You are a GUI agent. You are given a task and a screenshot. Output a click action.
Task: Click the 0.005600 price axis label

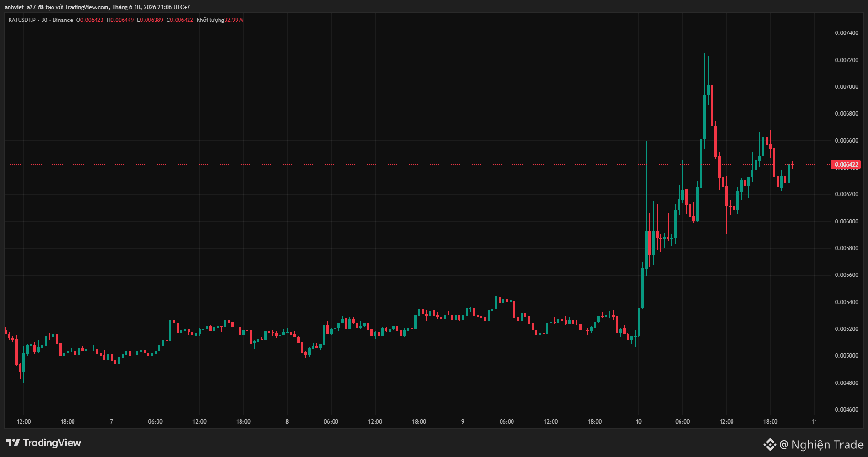coord(847,275)
